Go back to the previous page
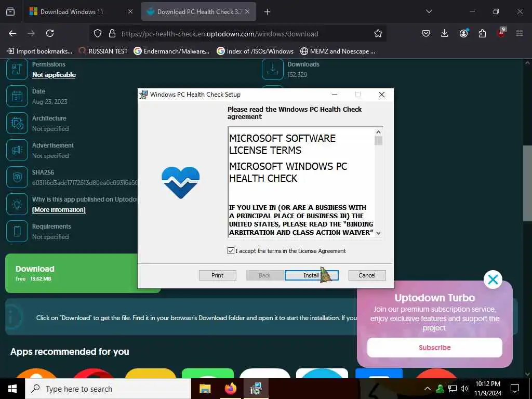The width and height of the screenshot is (532, 399). click(12, 33)
